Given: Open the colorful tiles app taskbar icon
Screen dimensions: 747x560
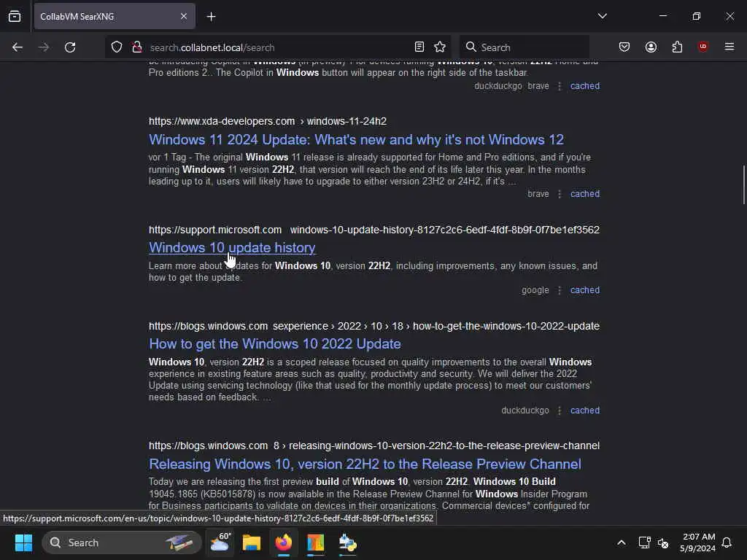Looking at the screenshot, I should (315, 542).
